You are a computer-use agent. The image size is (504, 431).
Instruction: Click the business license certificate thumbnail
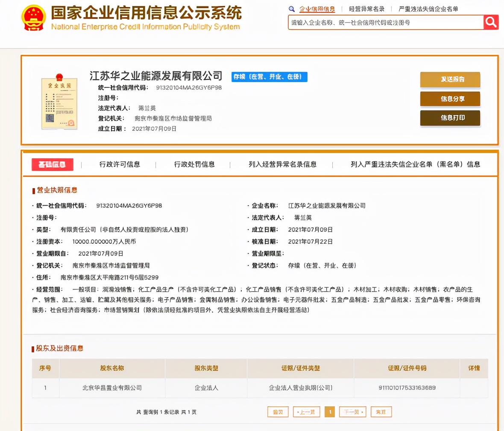coord(59,103)
